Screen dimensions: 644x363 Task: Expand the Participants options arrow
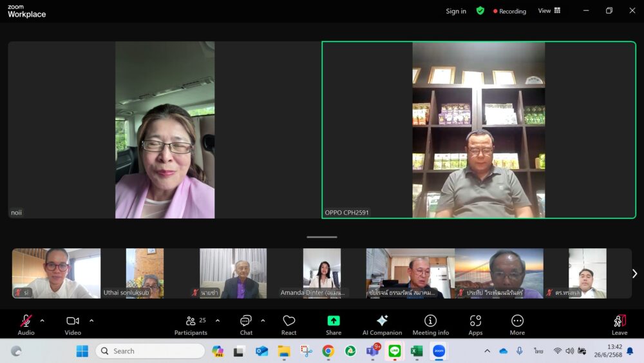tap(218, 320)
